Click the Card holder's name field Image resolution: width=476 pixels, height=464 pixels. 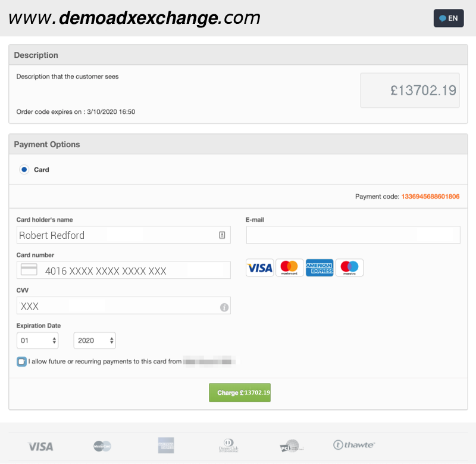118,235
